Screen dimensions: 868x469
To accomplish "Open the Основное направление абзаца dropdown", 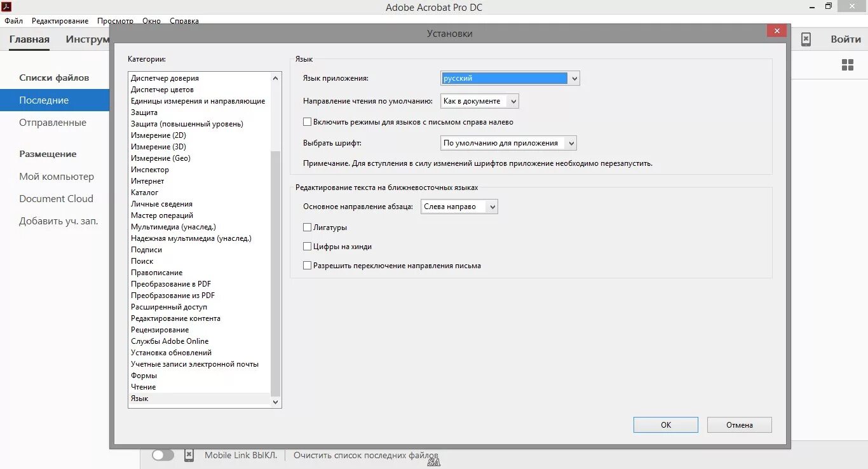I will click(x=459, y=207).
